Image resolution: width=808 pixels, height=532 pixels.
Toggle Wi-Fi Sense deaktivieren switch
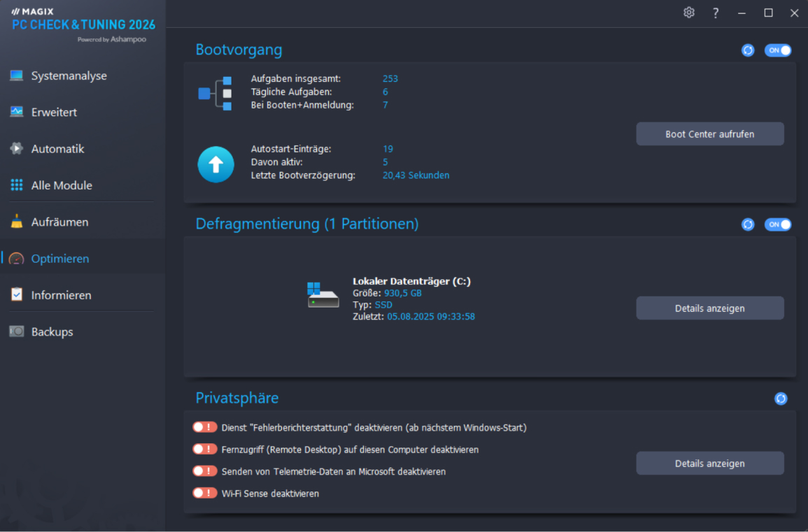point(205,493)
